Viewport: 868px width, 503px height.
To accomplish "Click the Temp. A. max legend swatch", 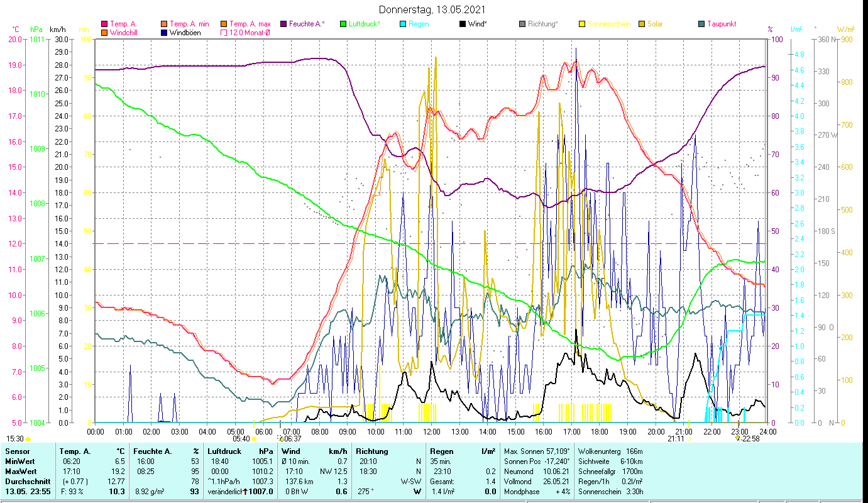I will pos(223,24).
